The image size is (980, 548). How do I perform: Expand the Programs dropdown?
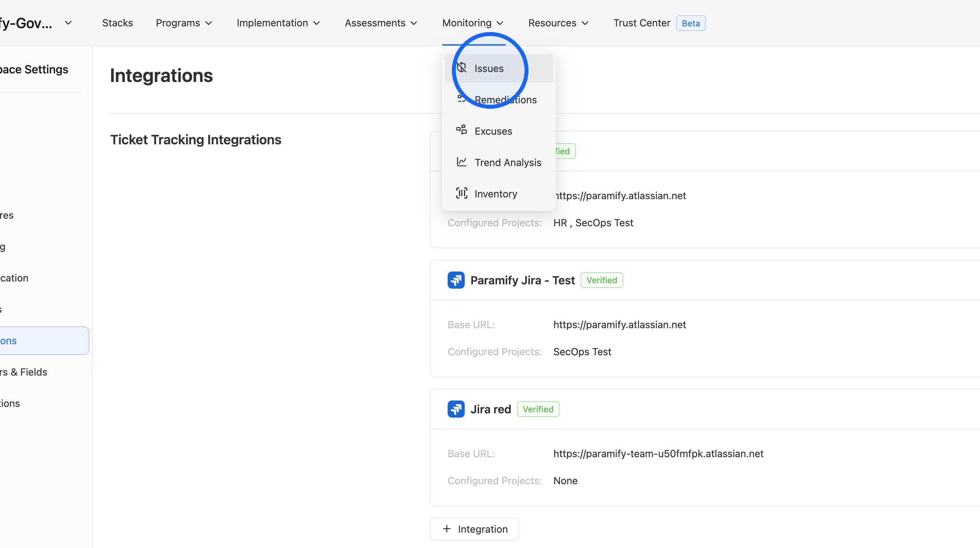click(x=184, y=23)
